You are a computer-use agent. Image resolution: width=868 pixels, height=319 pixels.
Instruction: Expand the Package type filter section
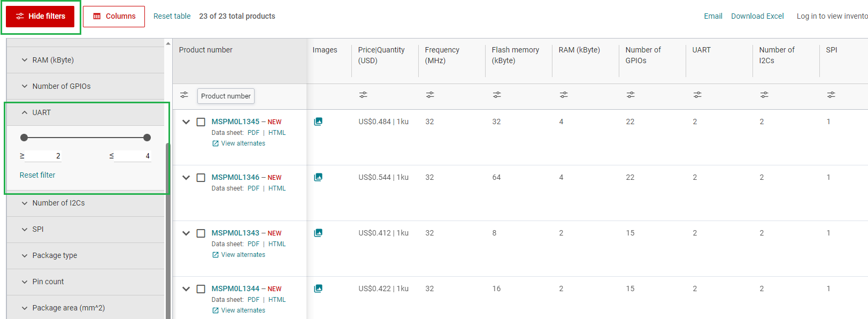click(55, 255)
